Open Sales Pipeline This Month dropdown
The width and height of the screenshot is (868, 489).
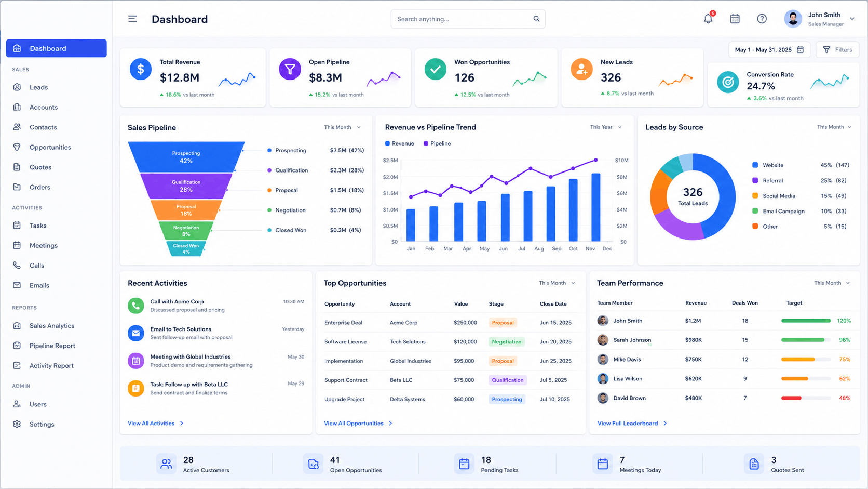click(x=342, y=127)
